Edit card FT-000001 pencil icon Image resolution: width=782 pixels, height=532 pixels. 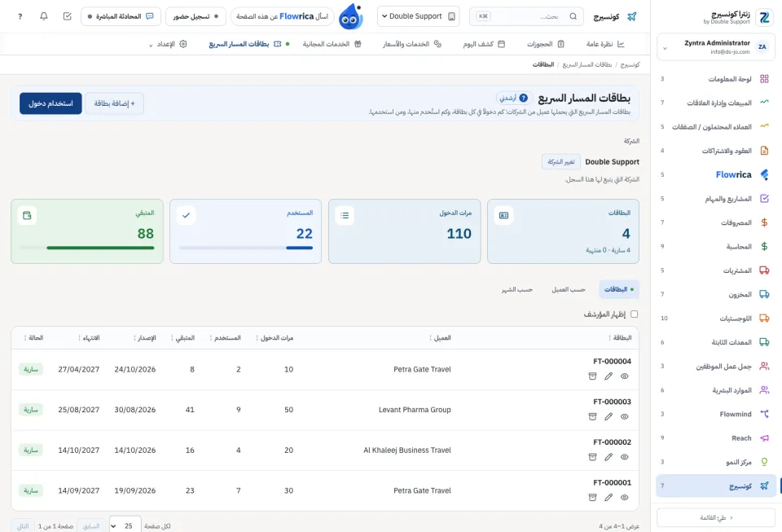click(x=608, y=498)
